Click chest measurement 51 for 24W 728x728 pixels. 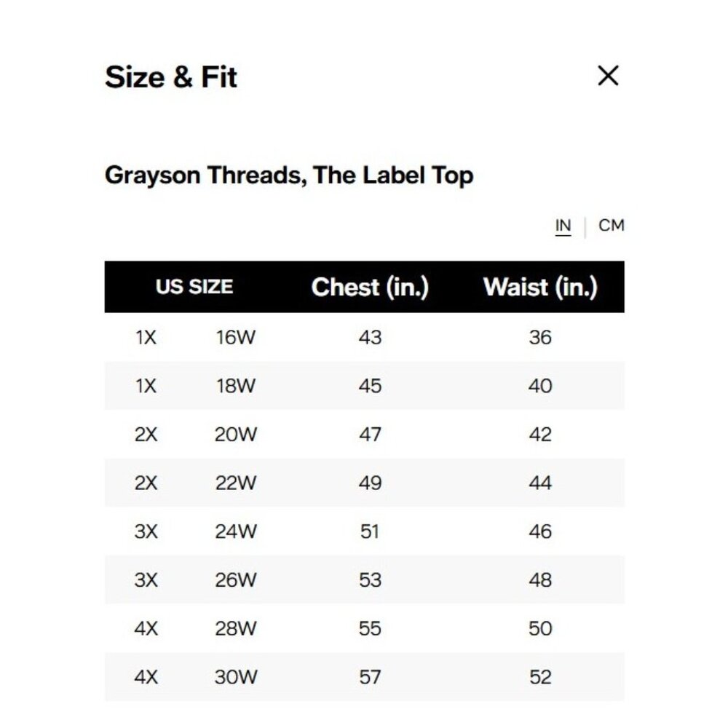coord(370,531)
